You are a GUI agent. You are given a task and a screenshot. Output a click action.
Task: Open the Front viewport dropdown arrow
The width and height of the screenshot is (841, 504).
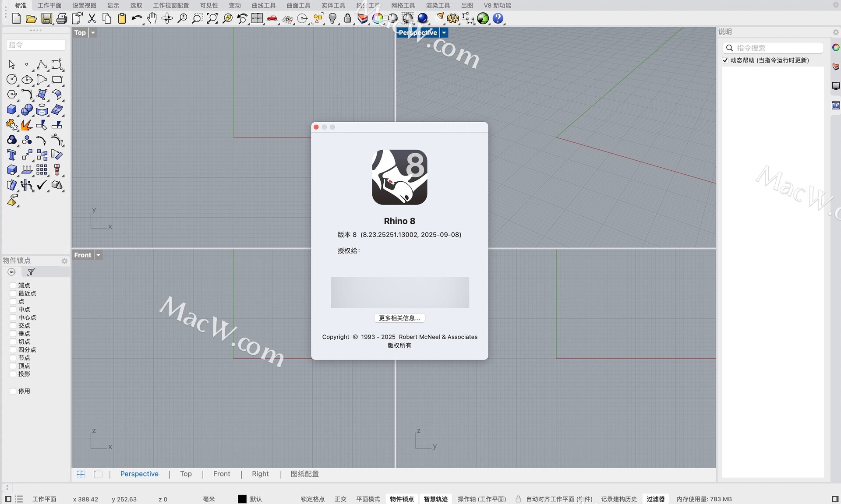pos(99,255)
